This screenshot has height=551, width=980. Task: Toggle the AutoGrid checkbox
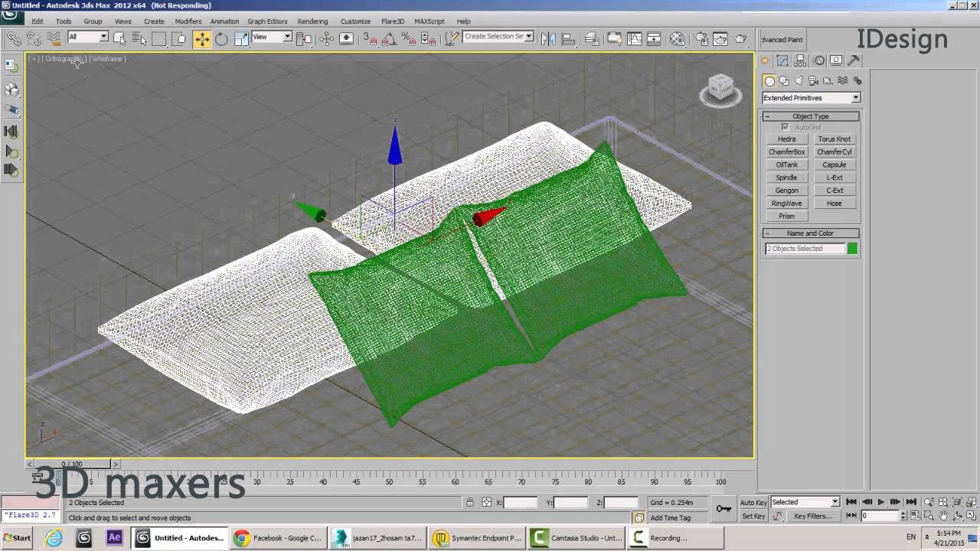tap(785, 127)
